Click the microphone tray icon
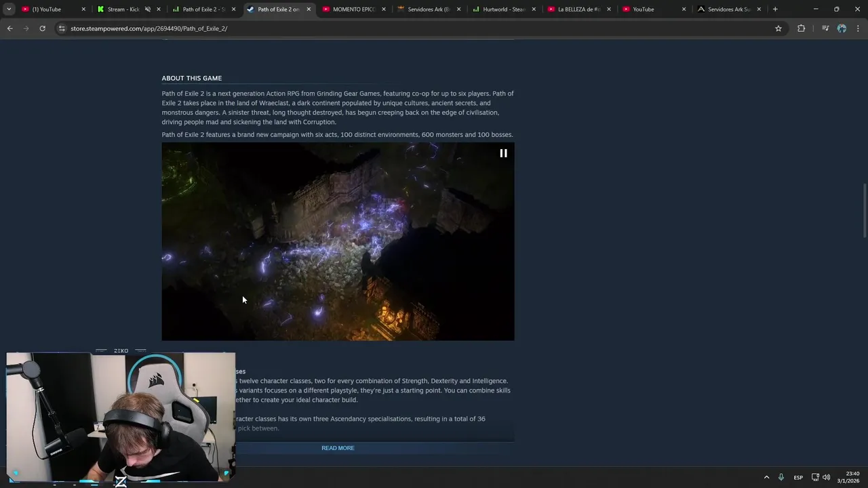The image size is (868, 488). point(781,477)
